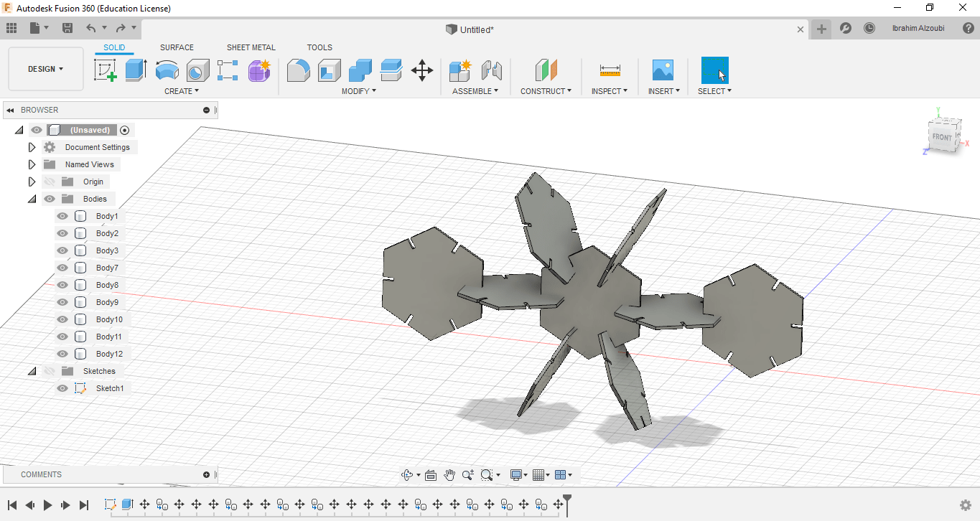The height and width of the screenshot is (521, 980).
Task: Select the Measure tool icon
Action: pos(610,70)
